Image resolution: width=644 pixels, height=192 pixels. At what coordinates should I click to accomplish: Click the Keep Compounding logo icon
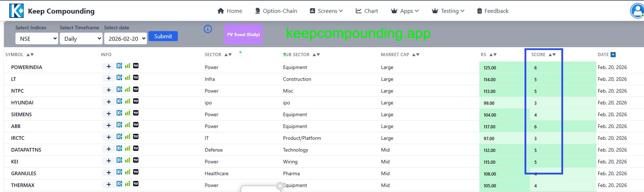click(16, 11)
